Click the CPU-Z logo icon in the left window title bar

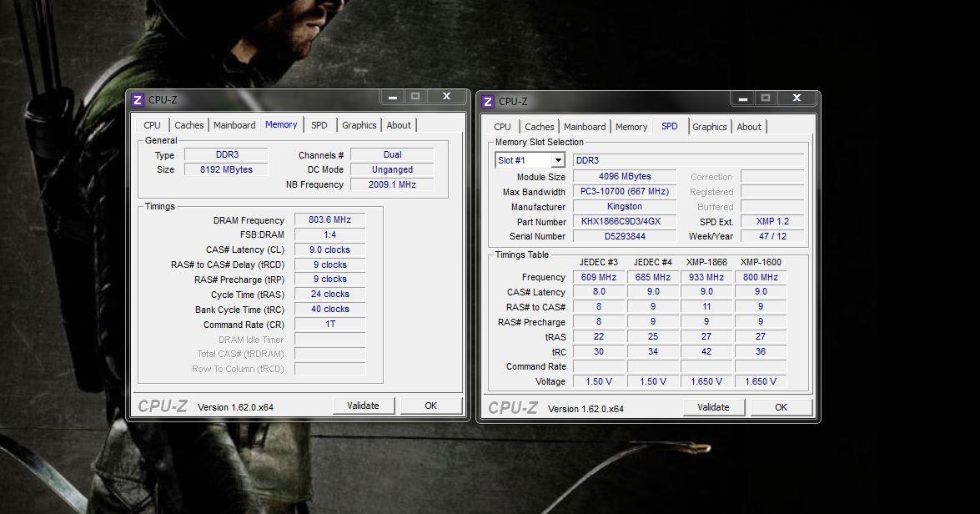[x=138, y=100]
